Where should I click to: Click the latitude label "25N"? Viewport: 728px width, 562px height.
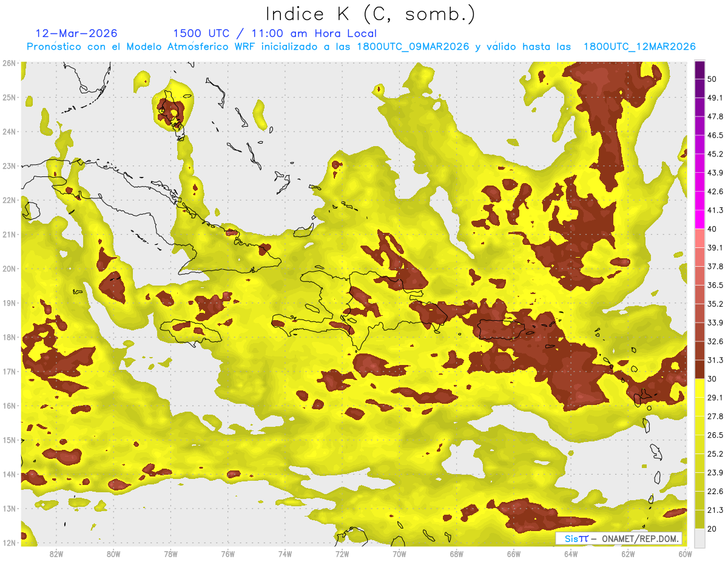point(9,98)
